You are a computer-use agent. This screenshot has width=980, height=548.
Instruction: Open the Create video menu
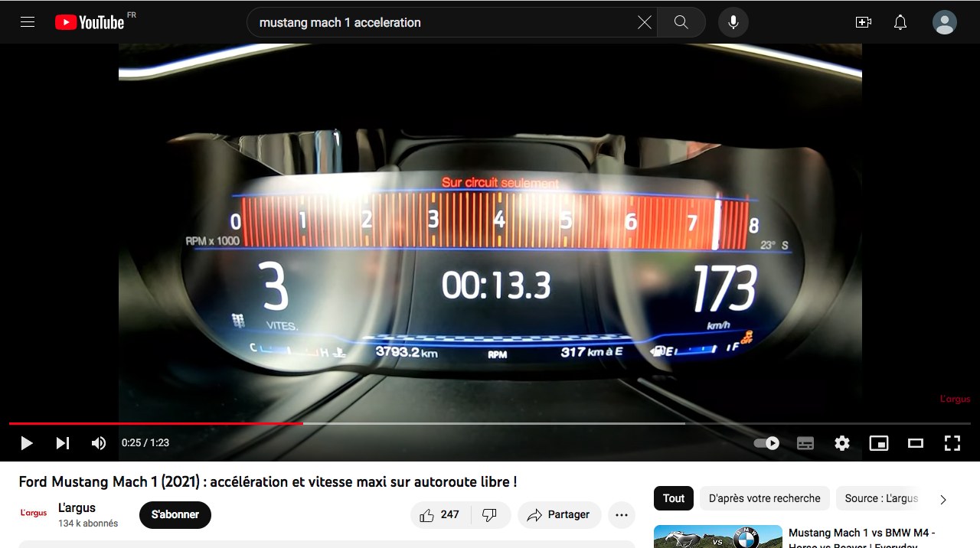point(864,22)
